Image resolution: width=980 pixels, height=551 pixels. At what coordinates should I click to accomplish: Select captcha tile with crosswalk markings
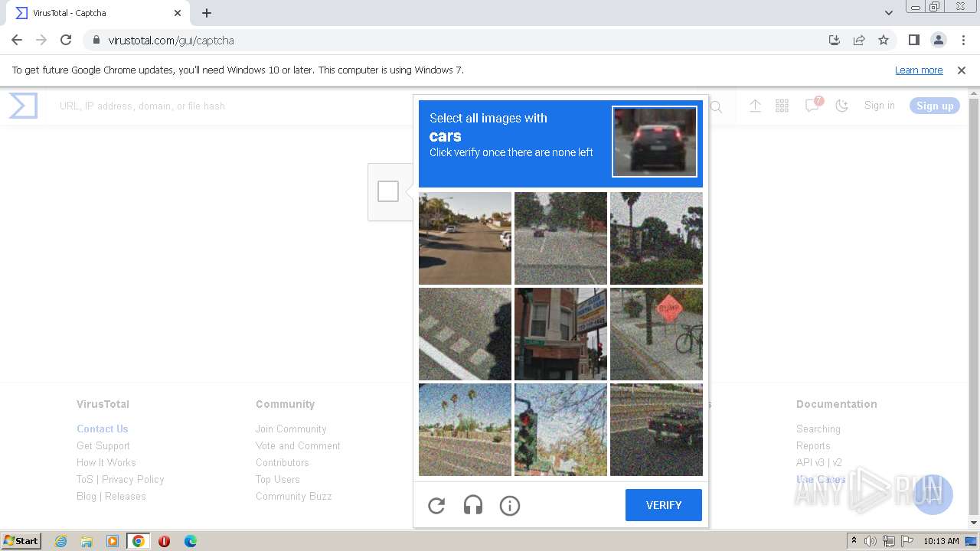pyautogui.click(x=465, y=334)
